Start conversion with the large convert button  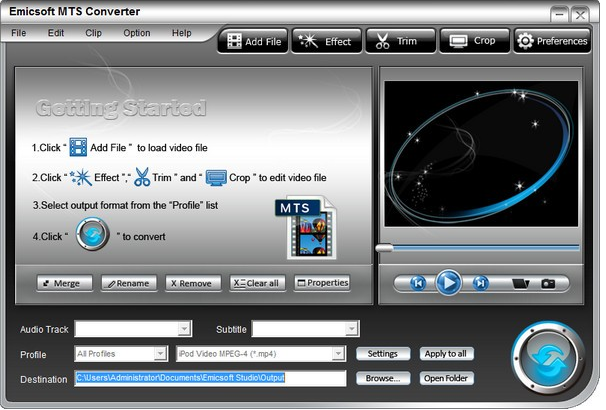[x=548, y=358]
